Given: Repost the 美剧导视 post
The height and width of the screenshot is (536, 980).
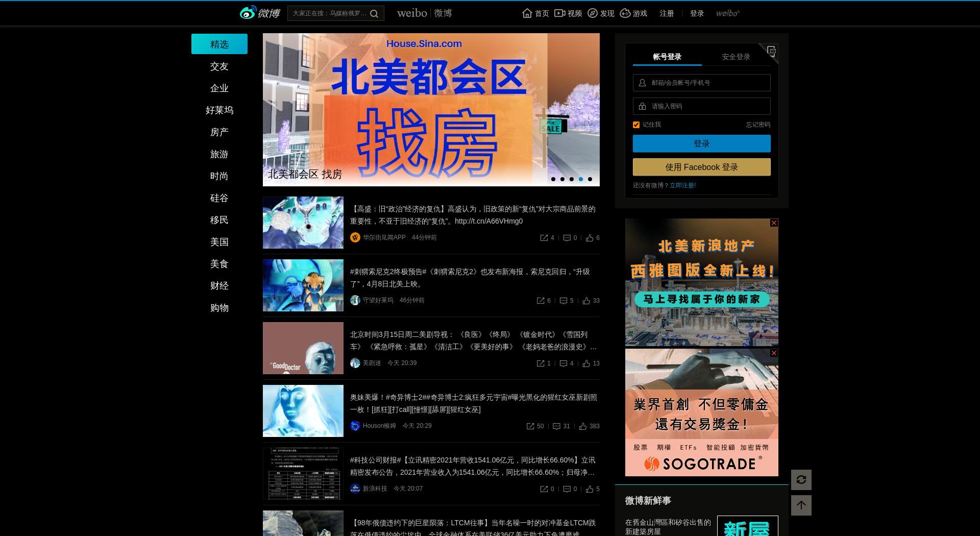Looking at the screenshot, I should (x=541, y=363).
